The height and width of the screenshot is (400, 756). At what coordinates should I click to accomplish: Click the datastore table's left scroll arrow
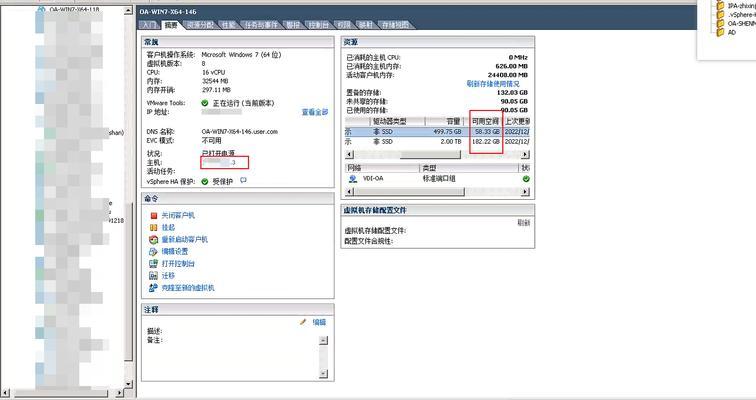click(x=350, y=155)
